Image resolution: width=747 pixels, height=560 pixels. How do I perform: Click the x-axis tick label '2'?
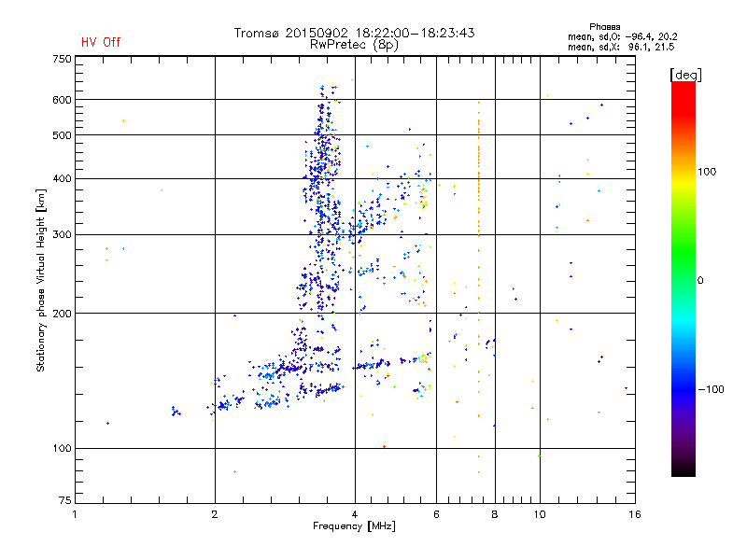pos(215,514)
